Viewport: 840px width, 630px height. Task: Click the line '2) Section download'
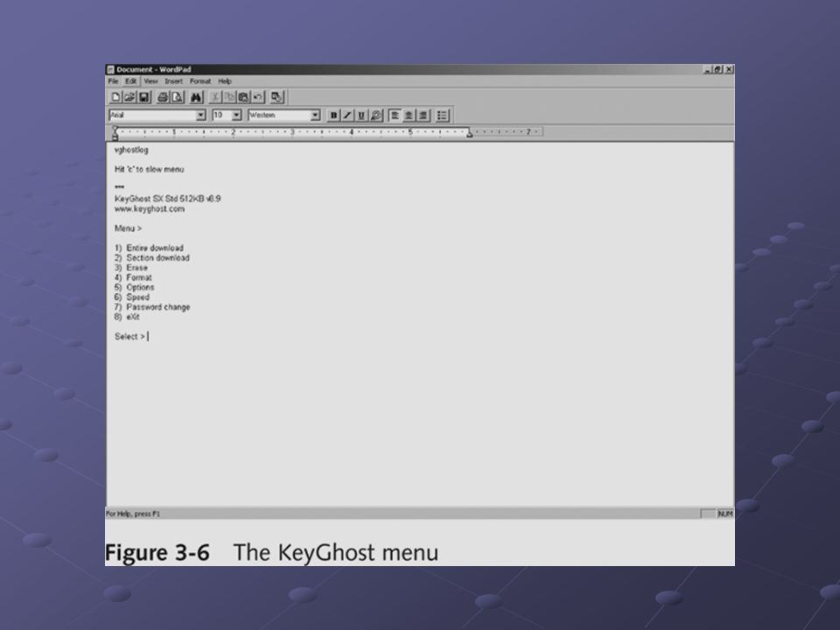click(x=152, y=257)
